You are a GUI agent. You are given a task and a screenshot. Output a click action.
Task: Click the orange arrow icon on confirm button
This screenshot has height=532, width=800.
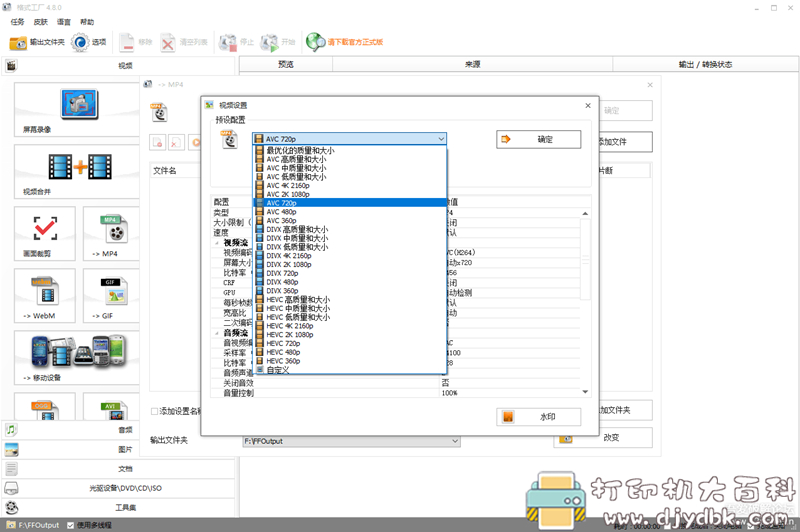pos(506,139)
